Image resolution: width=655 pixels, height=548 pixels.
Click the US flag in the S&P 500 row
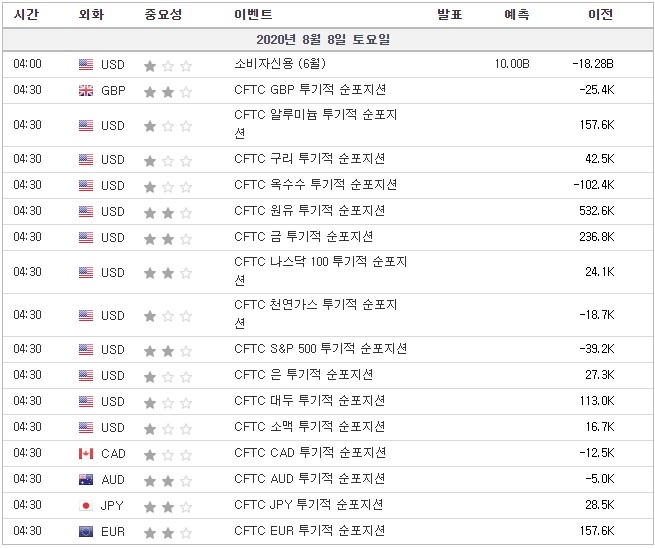click(86, 349)
